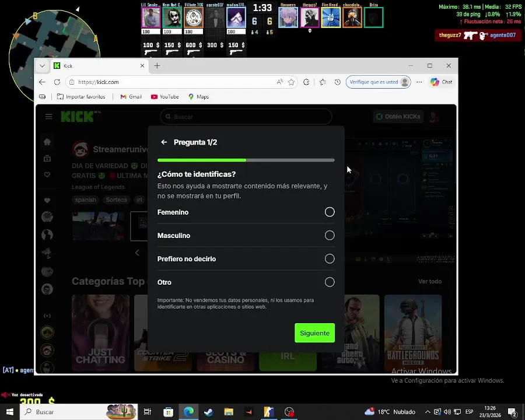
Task: Click the Siguiente button
Action: tap(314, 333)
